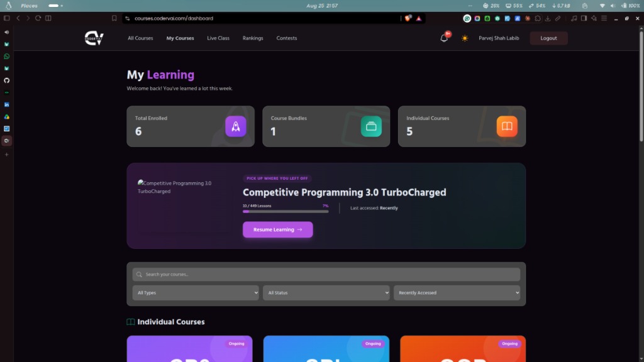This screenshot has width=644, height=362.
Task: Click the browser address bar URL
Action: click(174, 18)
